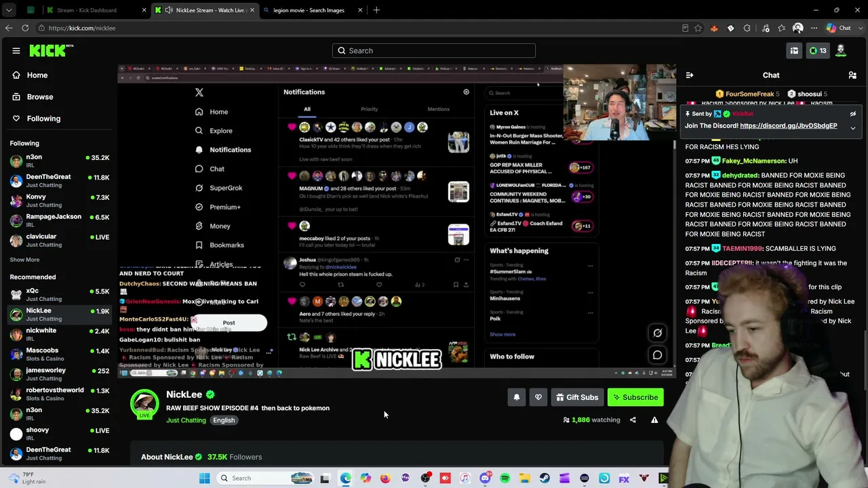Open the Kicks points counter showing 13
The width and height of the screenshot is (868, 488).
click(818, 51)
